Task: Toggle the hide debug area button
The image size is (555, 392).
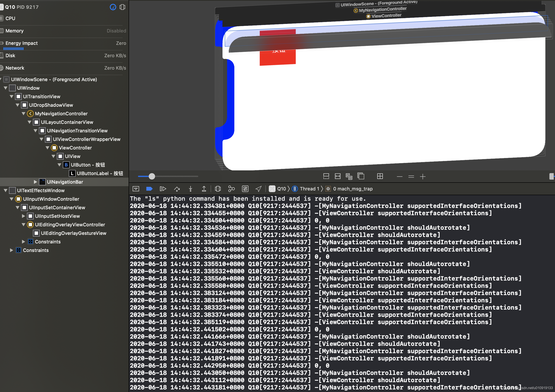Action: coord(136,189)
